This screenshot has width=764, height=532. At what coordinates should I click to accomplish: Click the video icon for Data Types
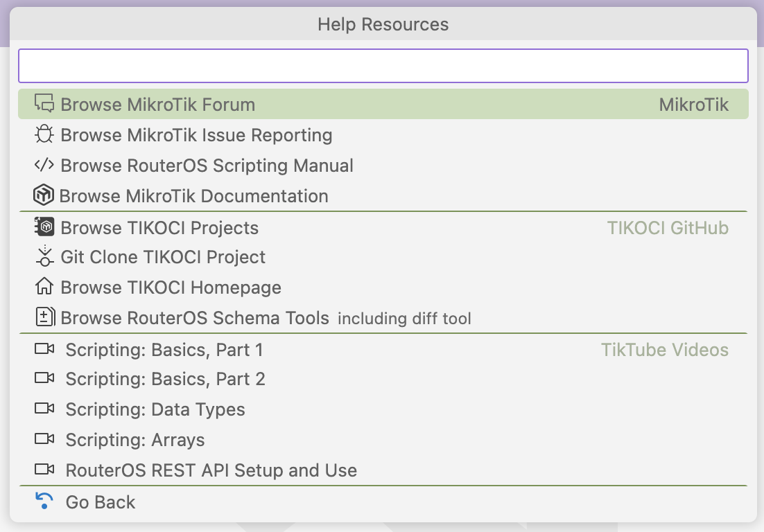[x=44, y=409]
